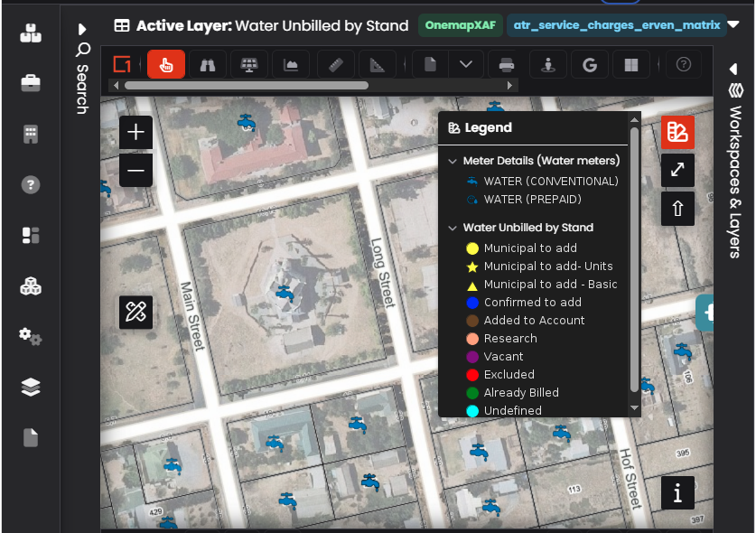The image size is (756, 533).
Task: Open sidebar dashboard layout icon
Action: [31, 236]
